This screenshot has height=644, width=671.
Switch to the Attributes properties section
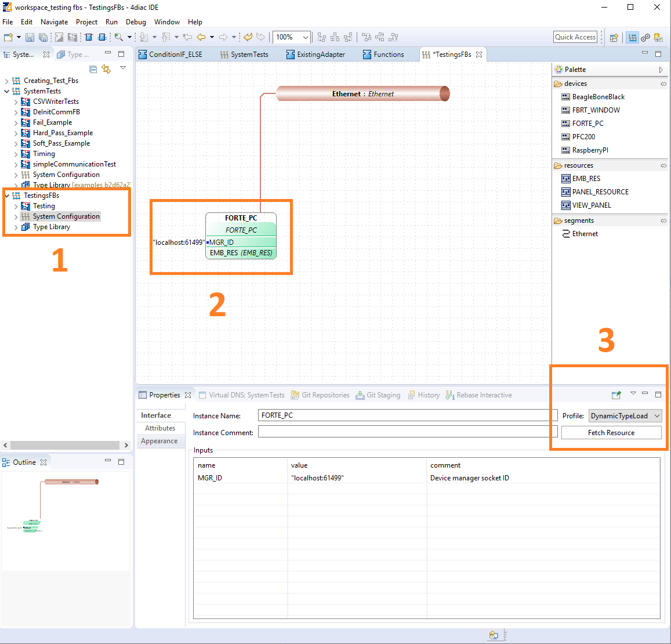[x=160, y=428]
